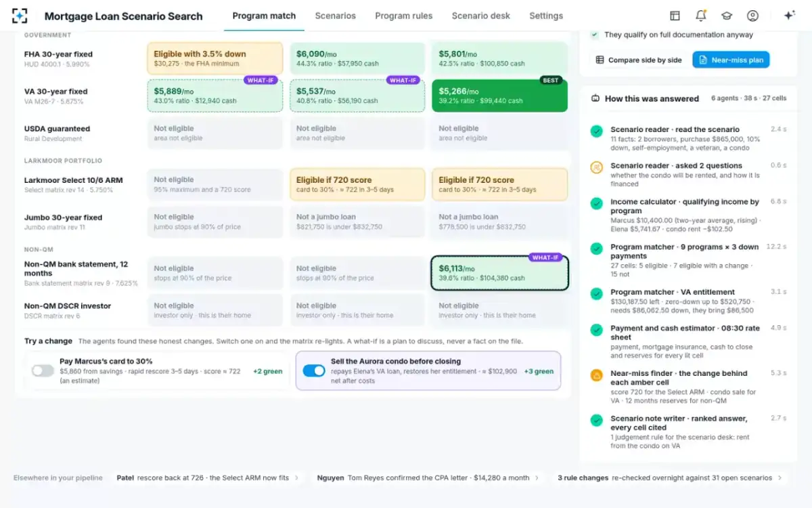Click the status icon for Scenario reader asked 2 questions

click(x=596, y=167)
